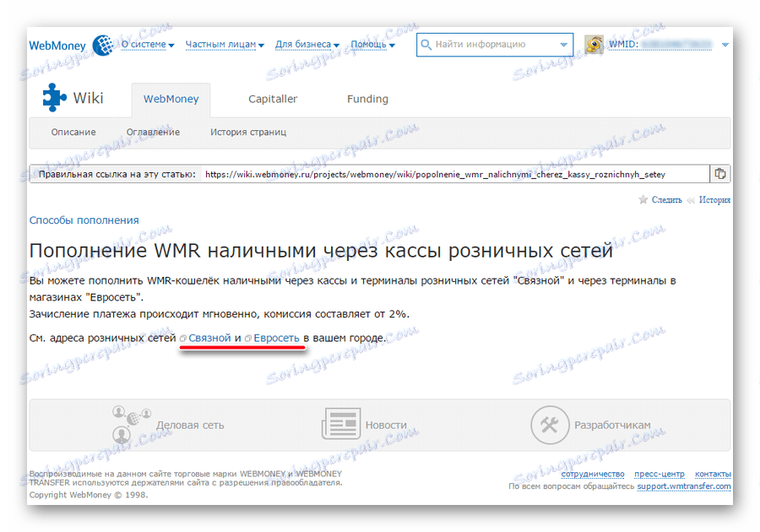This screenshot has height=532, width=760.
Task: Click the Wiki puzzle piece icon
Action: (x=54, y=97)
